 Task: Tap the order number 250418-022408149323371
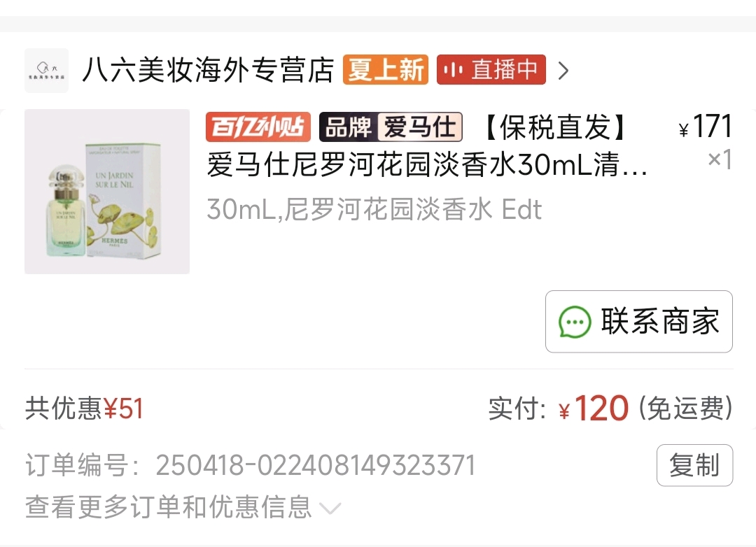[x=316, y=465]
